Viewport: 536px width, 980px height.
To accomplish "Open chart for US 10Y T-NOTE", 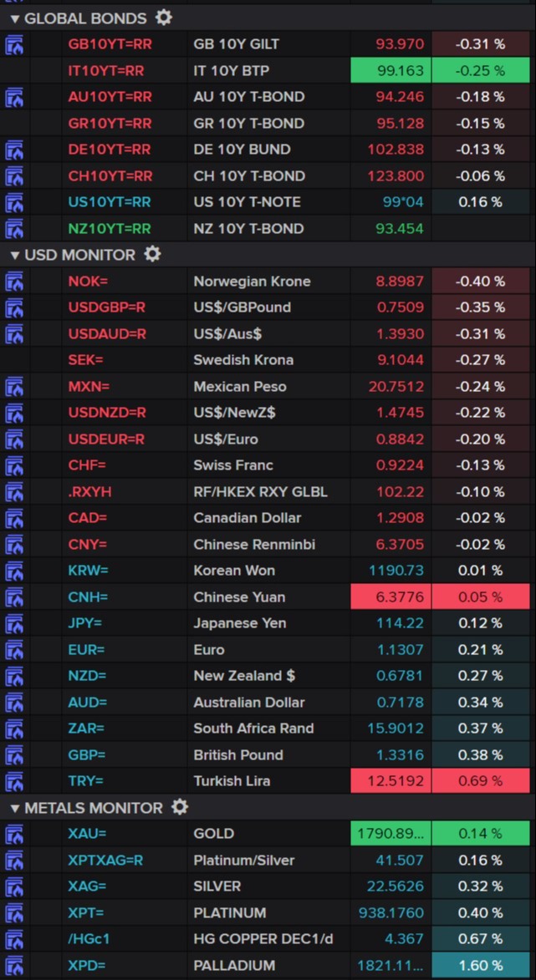I will [13, 202].
